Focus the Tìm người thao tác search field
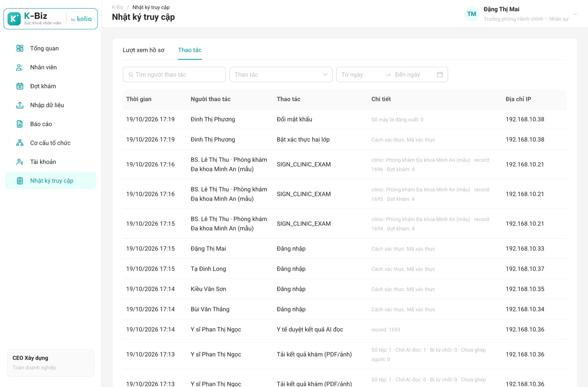This screenshot has width=588, height=387. 174,75
